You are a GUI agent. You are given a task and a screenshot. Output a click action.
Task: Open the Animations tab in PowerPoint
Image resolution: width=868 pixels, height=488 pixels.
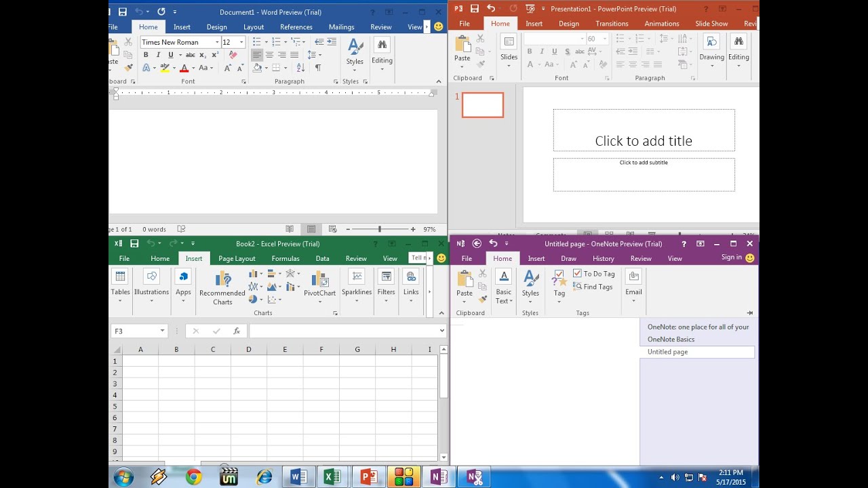tap(662, 24)
